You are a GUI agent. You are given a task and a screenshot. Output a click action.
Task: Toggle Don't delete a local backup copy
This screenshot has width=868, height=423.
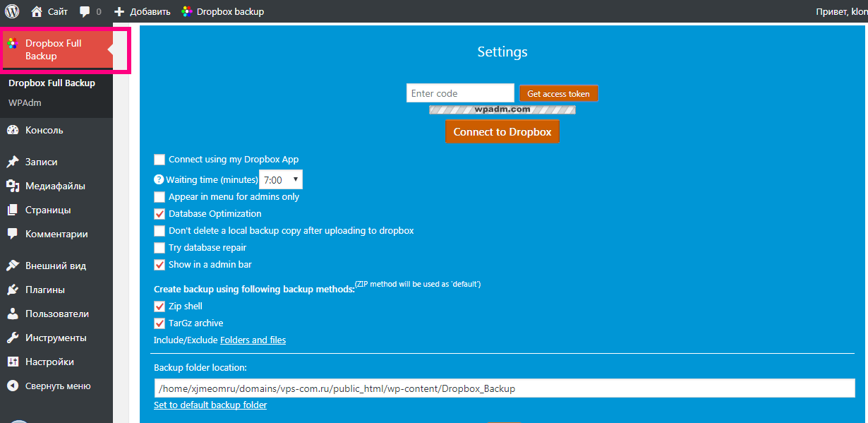click(x=159, y=231)
